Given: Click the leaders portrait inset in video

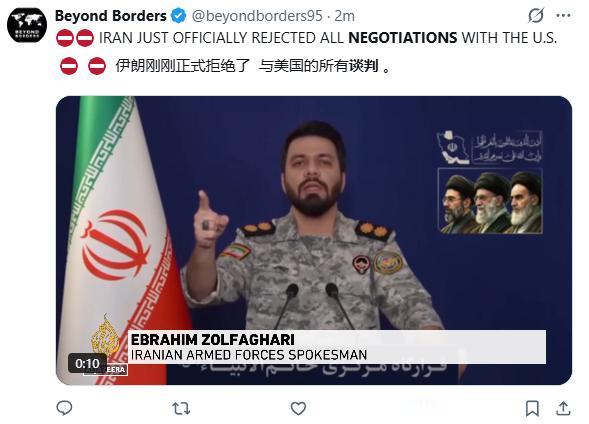Looking at the screenshot, I should click(490, 201).
